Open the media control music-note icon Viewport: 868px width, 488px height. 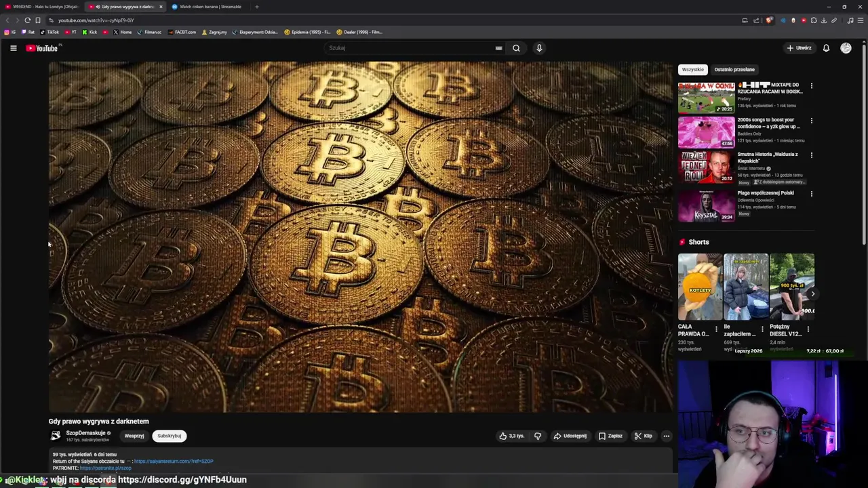[x=850, y=20]
